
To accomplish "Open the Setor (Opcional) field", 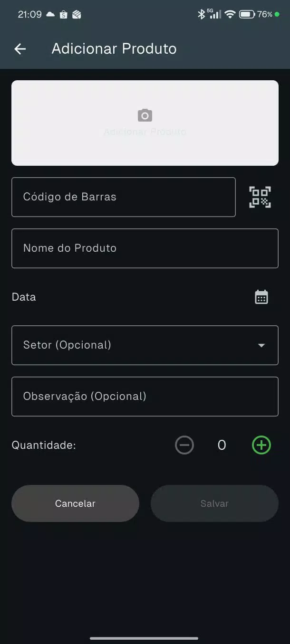I will [145, 345].
